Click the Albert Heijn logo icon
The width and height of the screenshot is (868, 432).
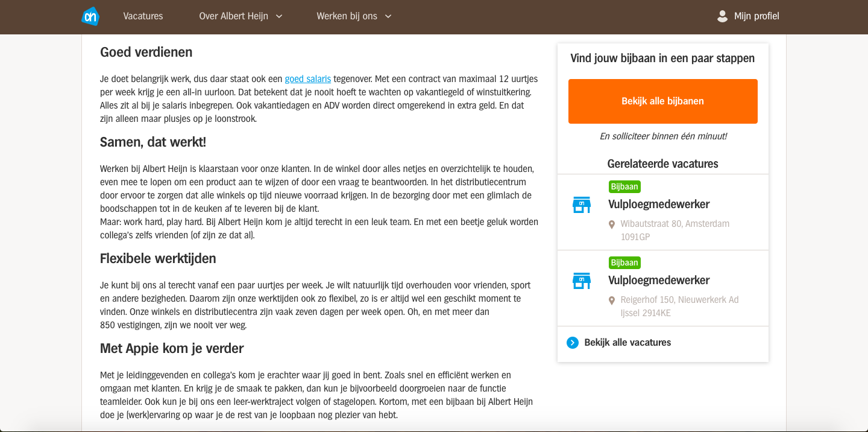click(x=90, y=16)
